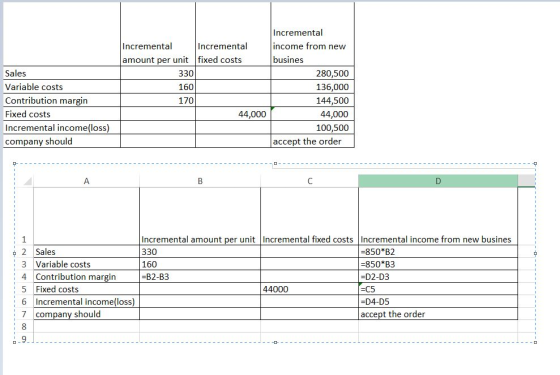Screen dimensions: 560x375
Task: Click lower sheet cell with 330
Action: pyautogui.click(x=200, y=252)
